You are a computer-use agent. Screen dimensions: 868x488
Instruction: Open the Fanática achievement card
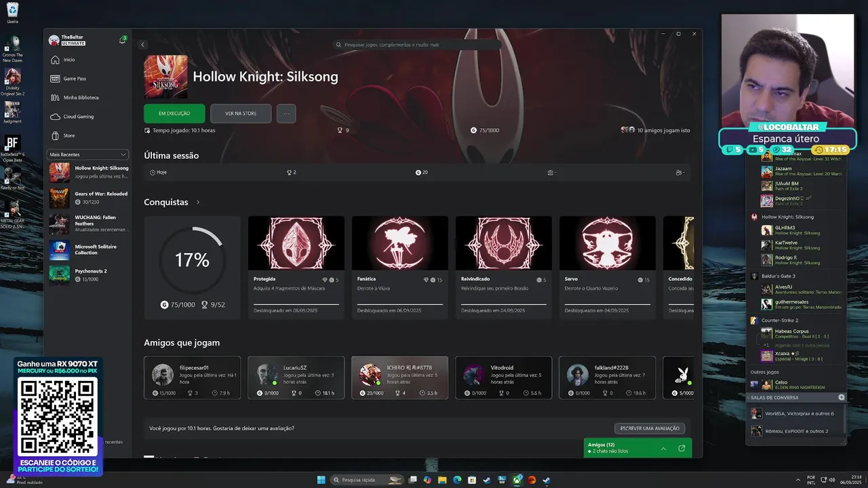point(399,267)
